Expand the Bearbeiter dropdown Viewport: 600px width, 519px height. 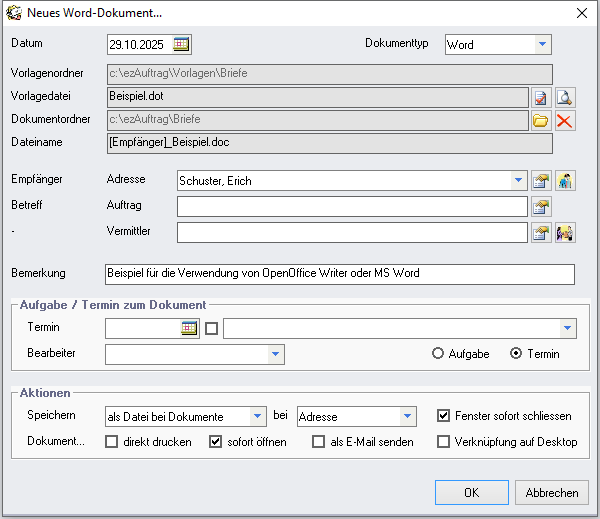coord(275,354)
